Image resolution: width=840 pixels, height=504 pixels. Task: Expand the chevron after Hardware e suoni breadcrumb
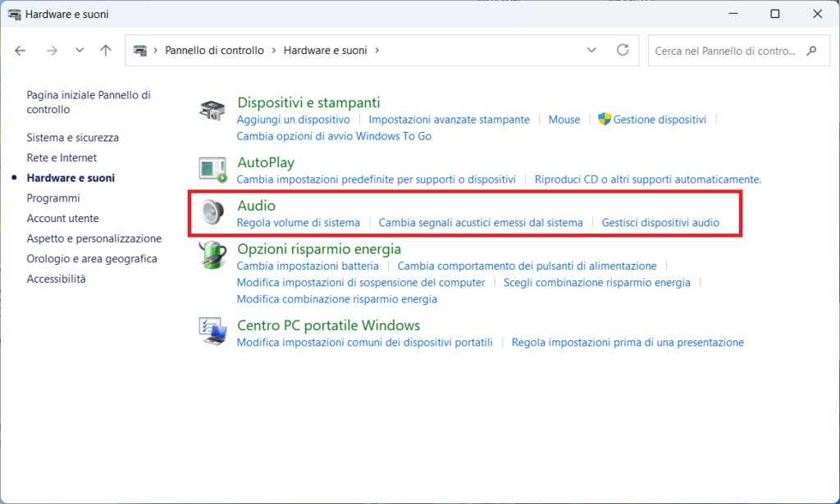[x=377, y=51]
